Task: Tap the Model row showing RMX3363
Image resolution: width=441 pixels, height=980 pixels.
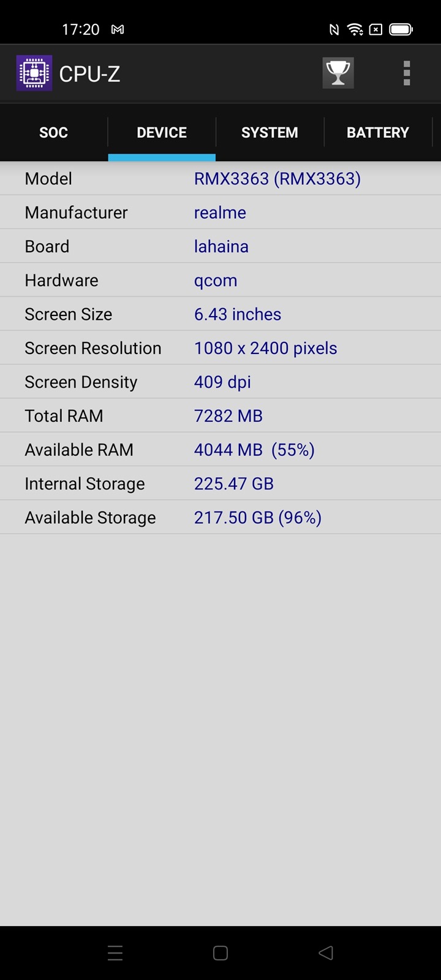Action: click(x=221, y=179)
